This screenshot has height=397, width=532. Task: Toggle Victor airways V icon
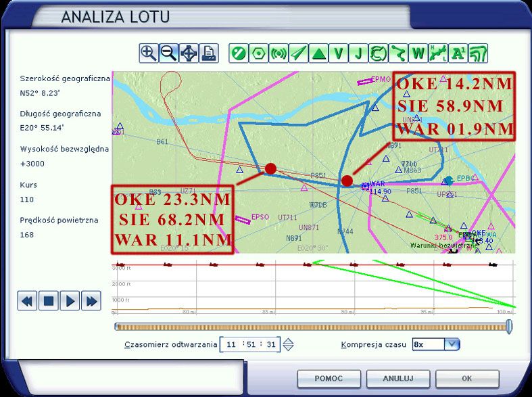339,53
